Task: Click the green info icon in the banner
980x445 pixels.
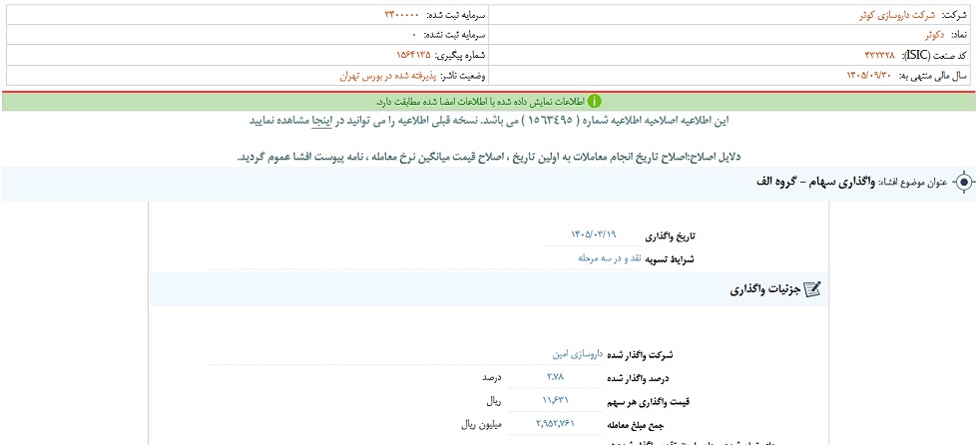Action: pyautogui.click(x=594, y=101)
